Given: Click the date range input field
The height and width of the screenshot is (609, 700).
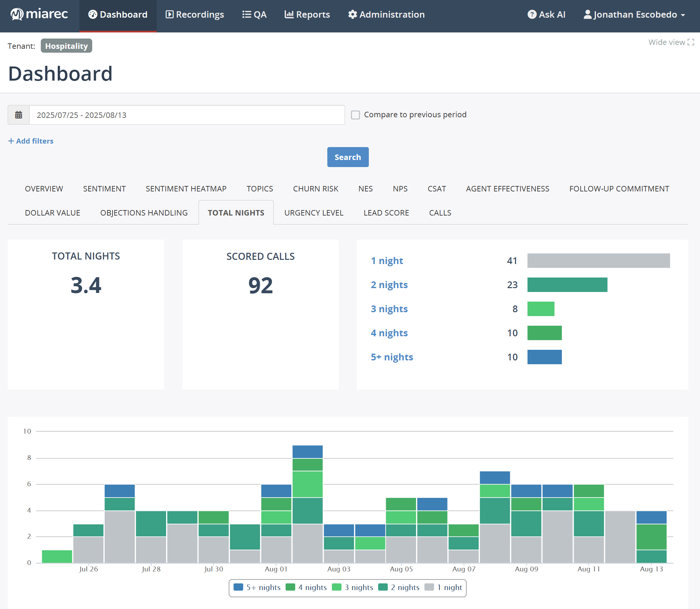Looking at the screenshot, I should point(187,115).
